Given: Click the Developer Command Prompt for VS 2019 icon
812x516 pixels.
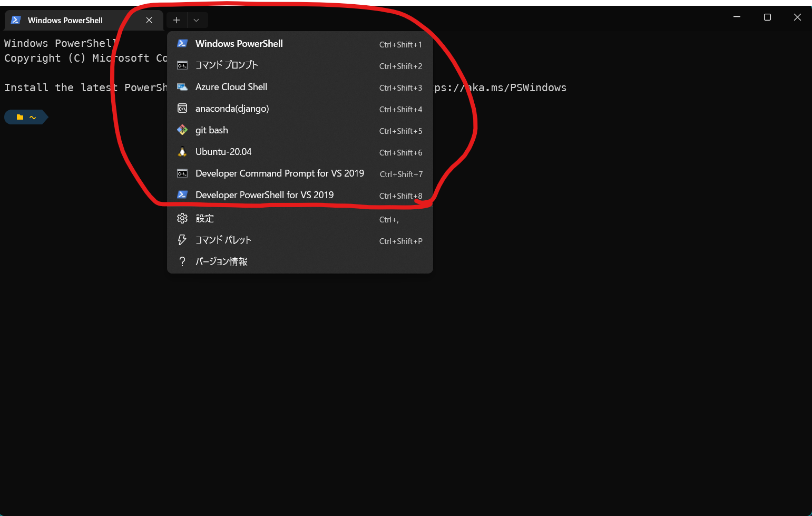Looking at the screenshot, I should [x=182, y=173].
